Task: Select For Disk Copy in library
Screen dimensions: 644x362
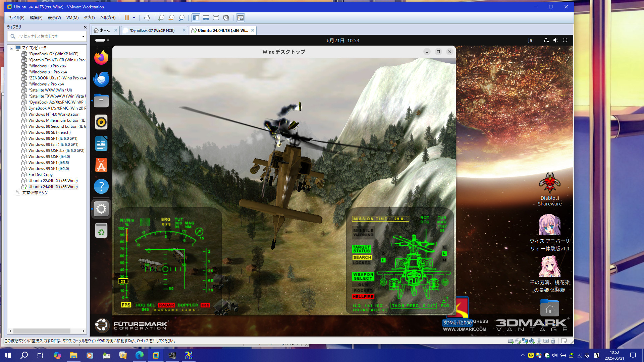Action: (x=40, y=175)
